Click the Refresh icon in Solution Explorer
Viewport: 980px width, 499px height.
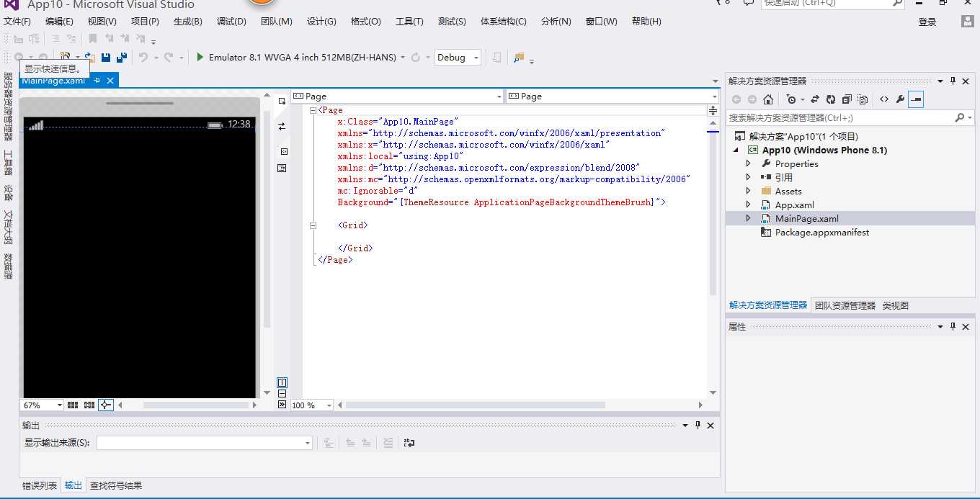(831, 99)
